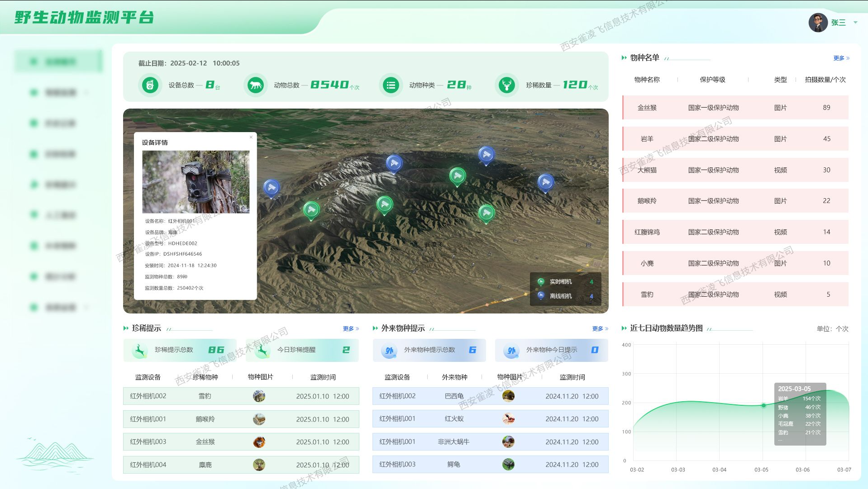Close the 设备详情 popup
The width and height of the screenshot is (868, 489).
(251, 137)
